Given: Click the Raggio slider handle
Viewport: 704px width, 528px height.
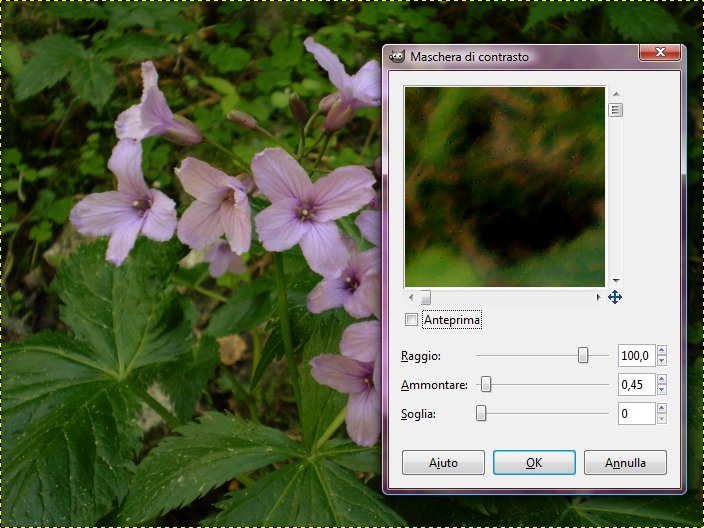Looking at the screenshot, I should pyautogui.click(x=583, y=355).
